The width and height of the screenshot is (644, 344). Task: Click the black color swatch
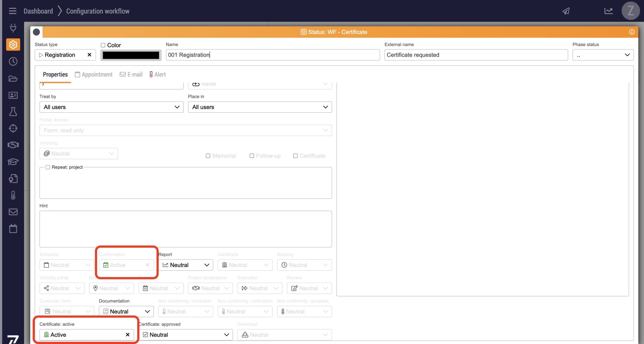(131, 55)
